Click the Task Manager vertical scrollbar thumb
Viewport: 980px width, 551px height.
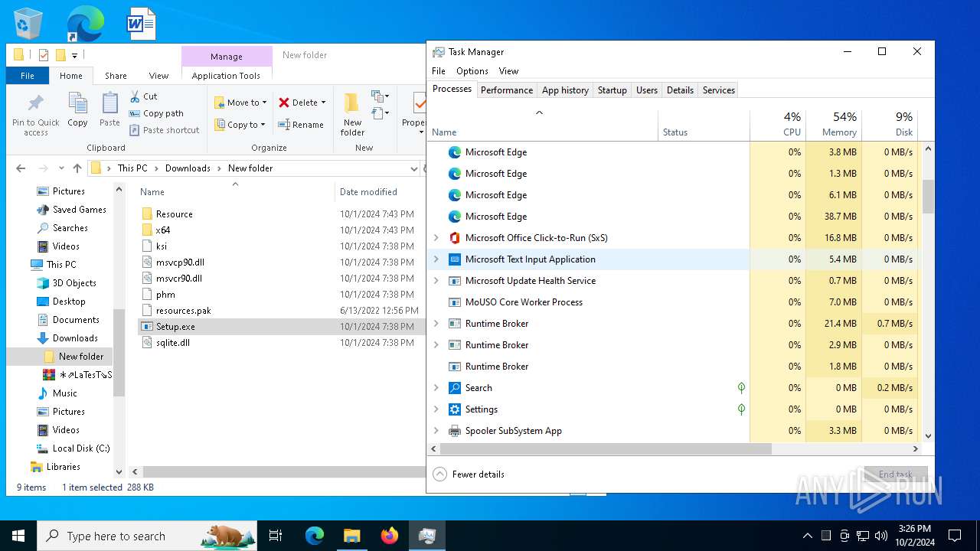(x=929, y=197)
